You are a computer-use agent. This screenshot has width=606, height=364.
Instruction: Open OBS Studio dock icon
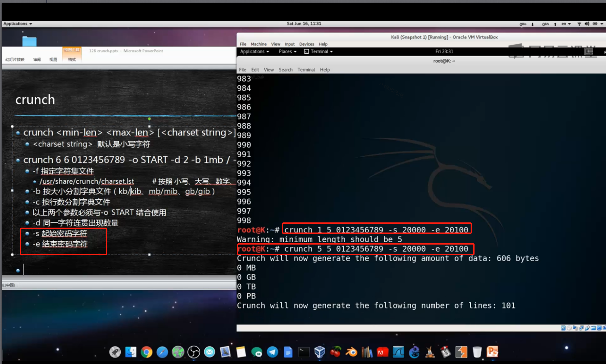coord(194,352)
